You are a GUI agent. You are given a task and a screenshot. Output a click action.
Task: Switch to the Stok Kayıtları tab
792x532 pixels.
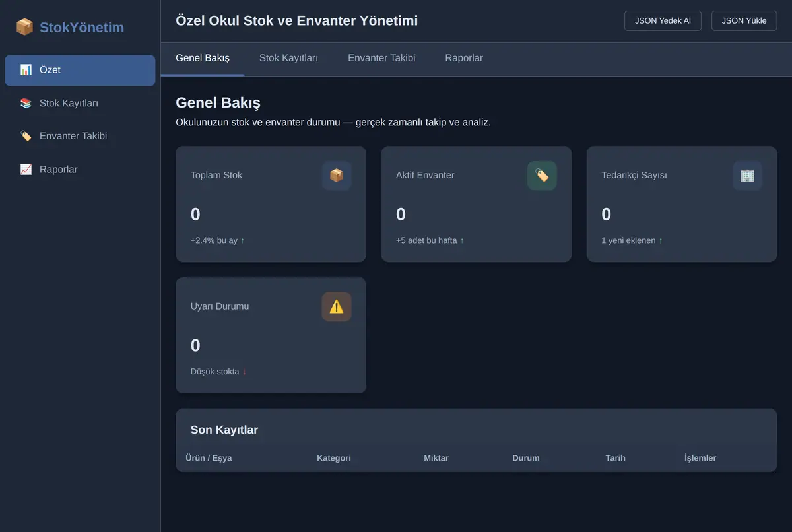[288, 59]
